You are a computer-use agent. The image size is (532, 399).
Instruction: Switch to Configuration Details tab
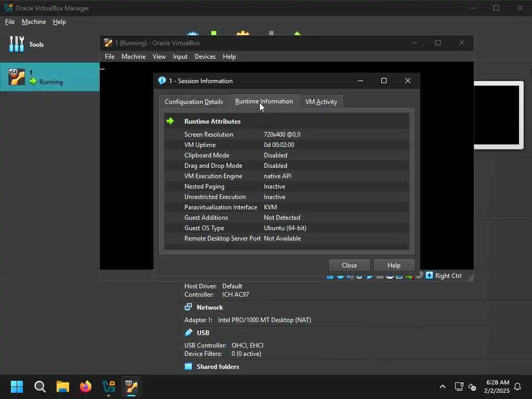click(194, 101)
